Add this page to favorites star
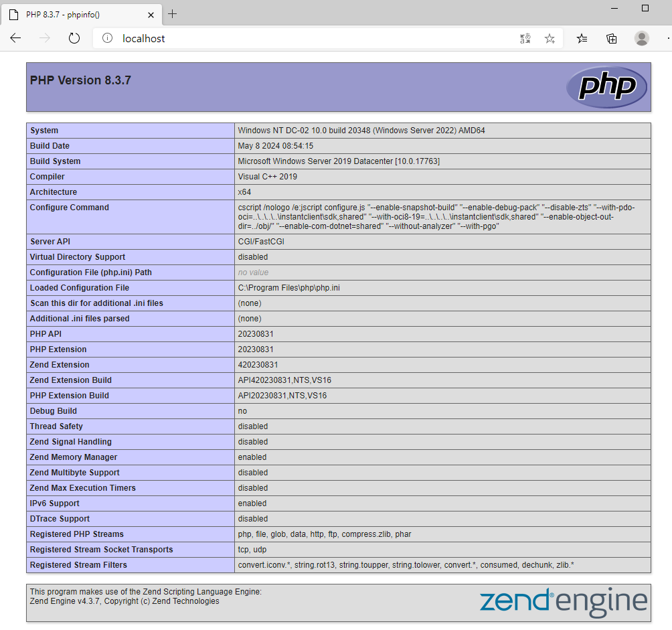 click(x=550, y=39)
